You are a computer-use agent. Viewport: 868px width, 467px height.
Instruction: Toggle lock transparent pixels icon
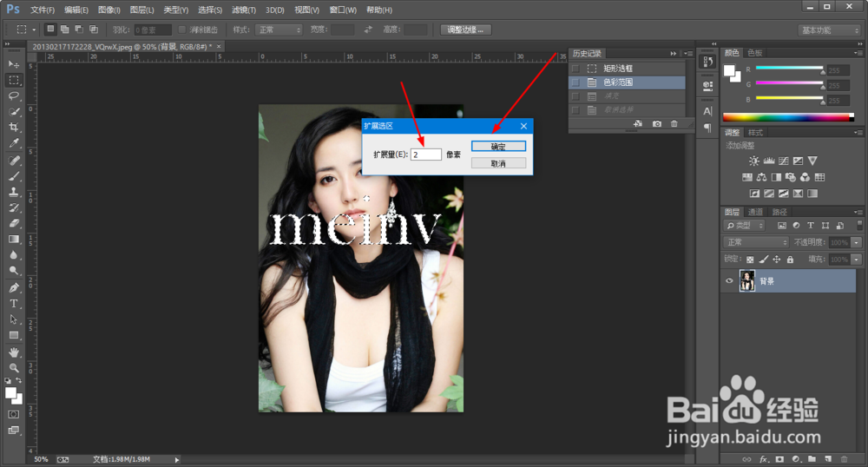pos(750,259)
